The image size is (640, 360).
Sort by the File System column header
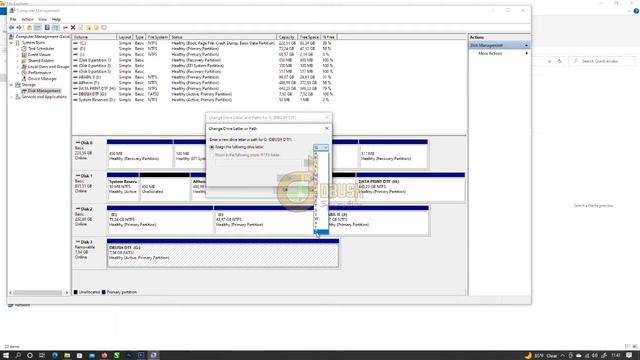tap(158, 37)
